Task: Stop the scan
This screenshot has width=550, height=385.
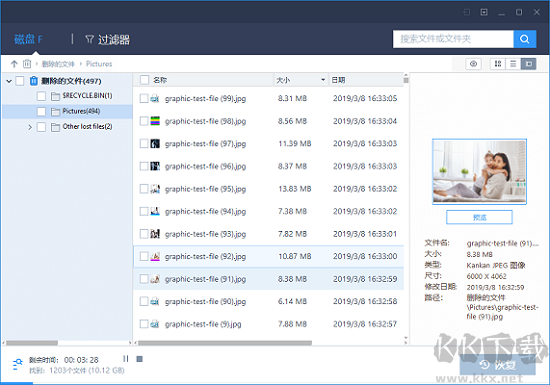Action: pos(140,359)
